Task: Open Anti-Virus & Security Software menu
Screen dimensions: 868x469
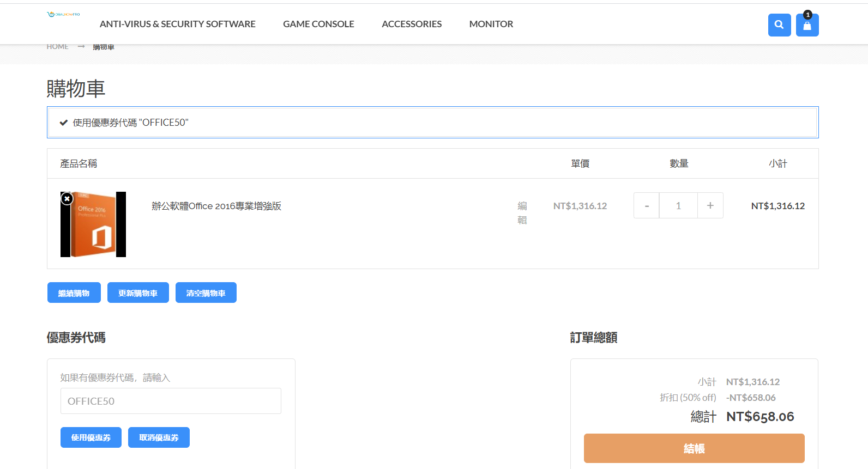Action: coord(177,24)
